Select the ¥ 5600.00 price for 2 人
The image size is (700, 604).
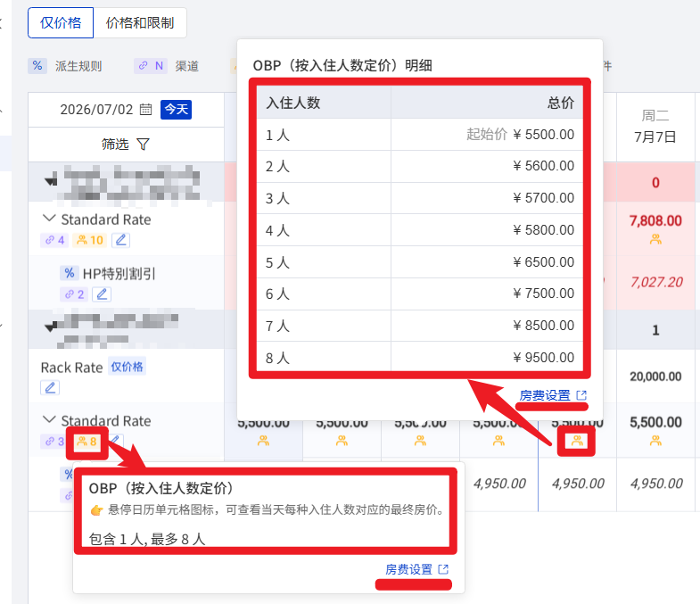point(543,166)
